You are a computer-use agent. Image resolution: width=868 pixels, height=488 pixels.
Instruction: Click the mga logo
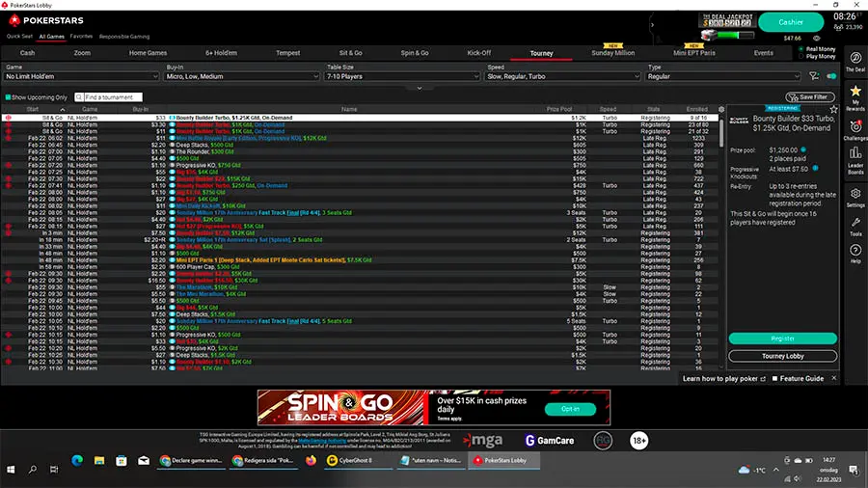[x=483, y=441]
